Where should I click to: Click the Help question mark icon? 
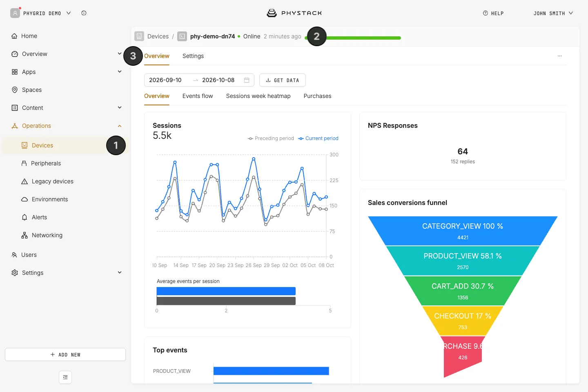point(486,13)
